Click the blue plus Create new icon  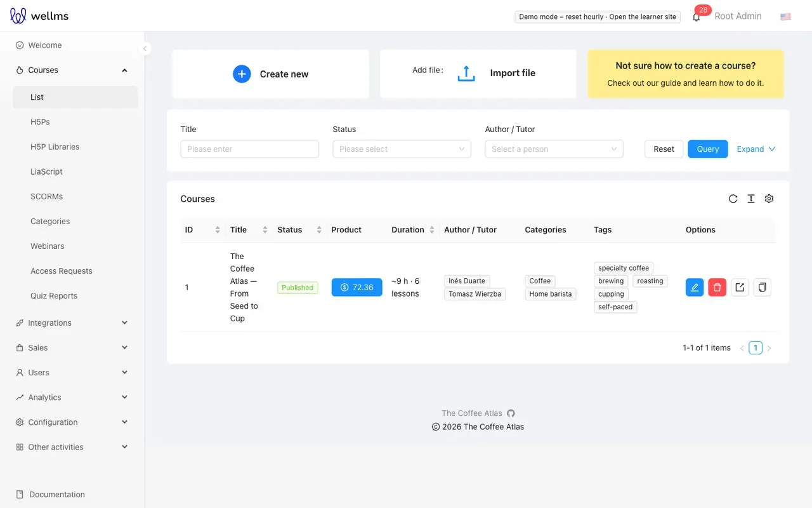pyautogui.click(x=242, y=74)
